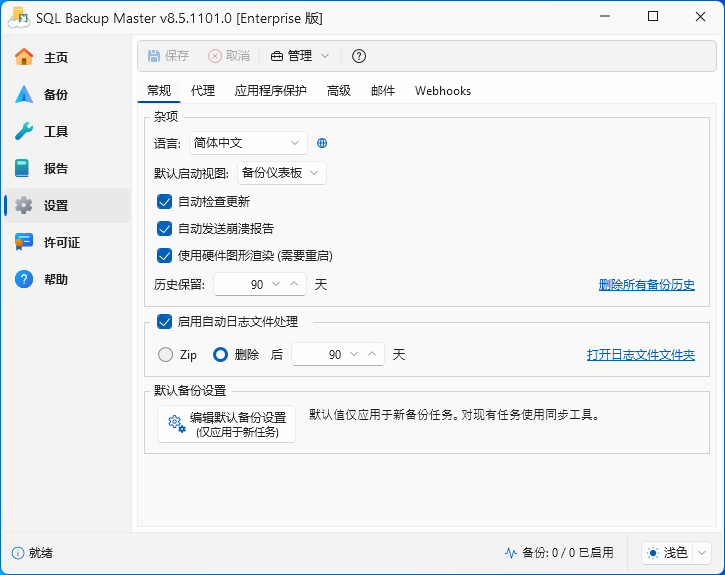Open the 主页 home page icon
This screenshot has width=725, height=575.
point(24,57)
